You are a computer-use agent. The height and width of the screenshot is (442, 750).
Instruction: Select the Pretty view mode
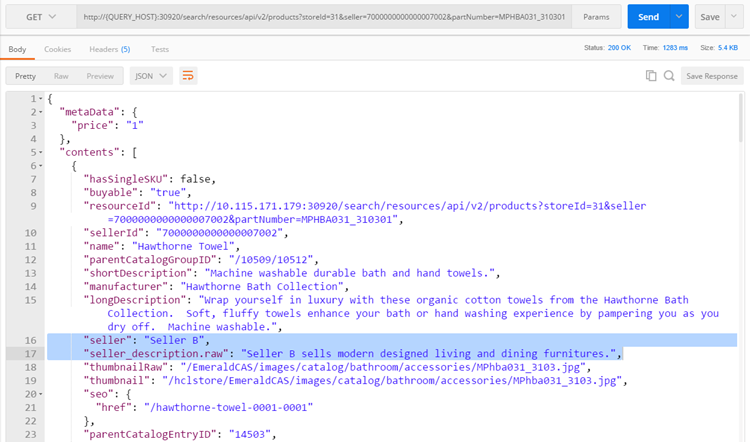[25, 76]
